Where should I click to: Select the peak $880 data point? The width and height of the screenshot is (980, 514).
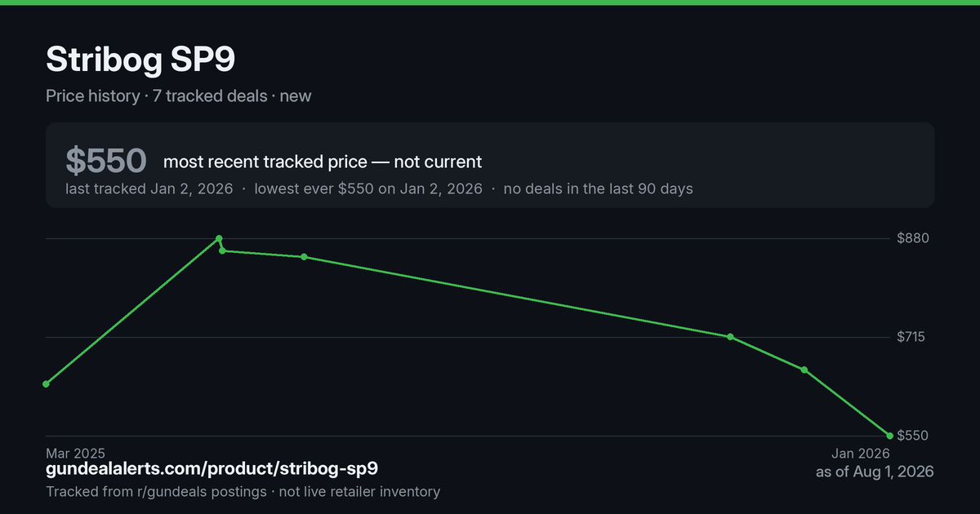[219, 238]
